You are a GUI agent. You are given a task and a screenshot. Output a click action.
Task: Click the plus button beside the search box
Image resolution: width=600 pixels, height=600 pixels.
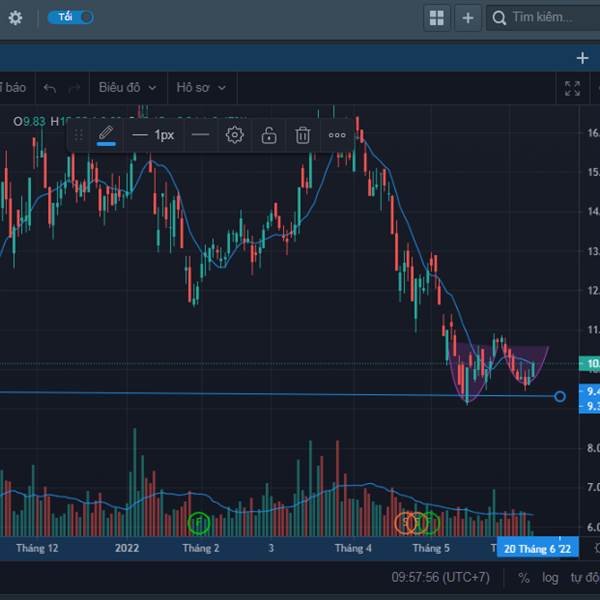coord(467,18)
